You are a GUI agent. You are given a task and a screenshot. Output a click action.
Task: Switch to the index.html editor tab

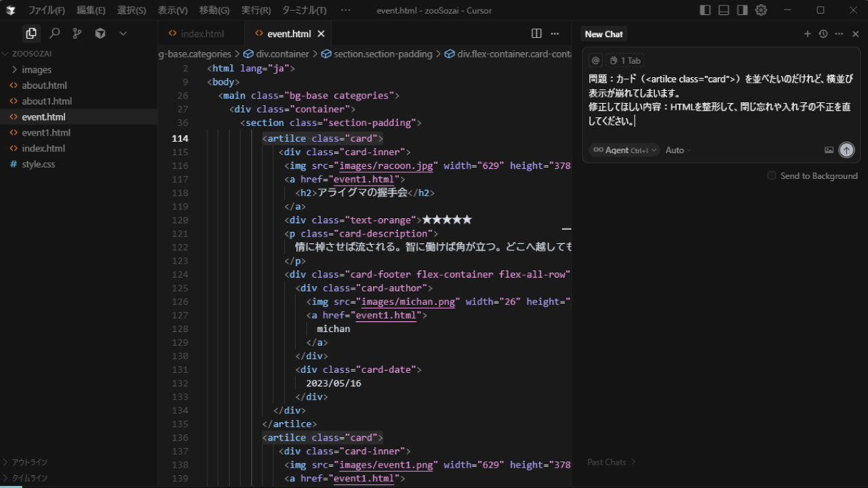[x=201, y=33]
